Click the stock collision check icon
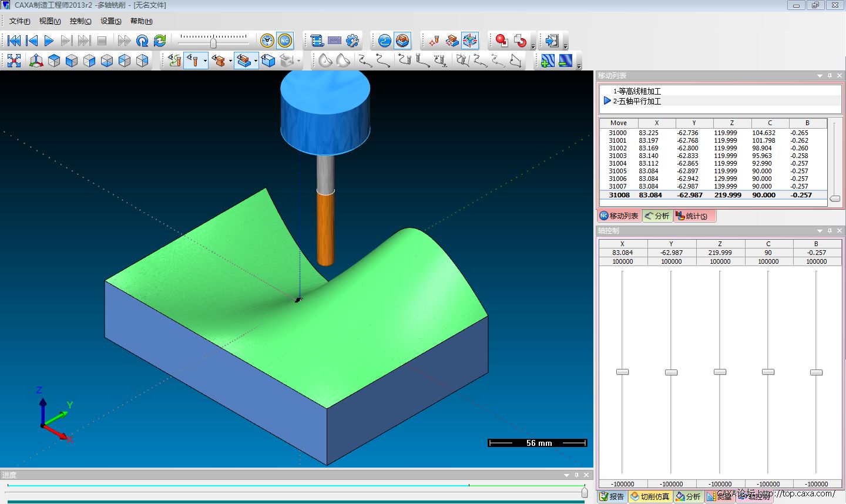Screen dimensions: 846x504 [x=452, y=41]
